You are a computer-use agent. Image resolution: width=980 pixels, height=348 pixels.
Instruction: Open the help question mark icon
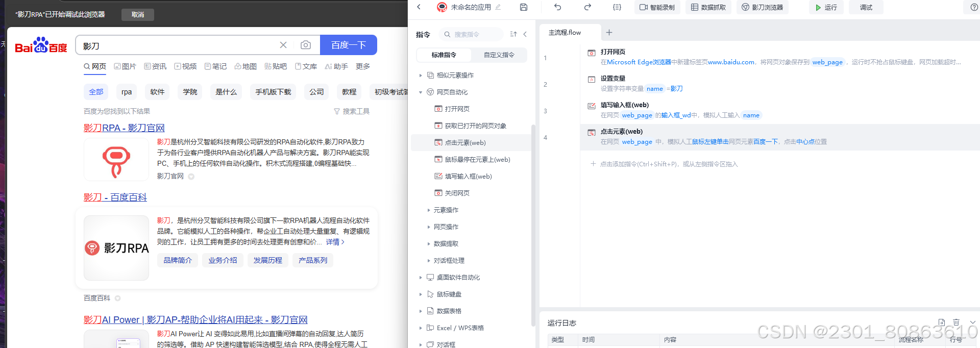(x=974, y=7)
